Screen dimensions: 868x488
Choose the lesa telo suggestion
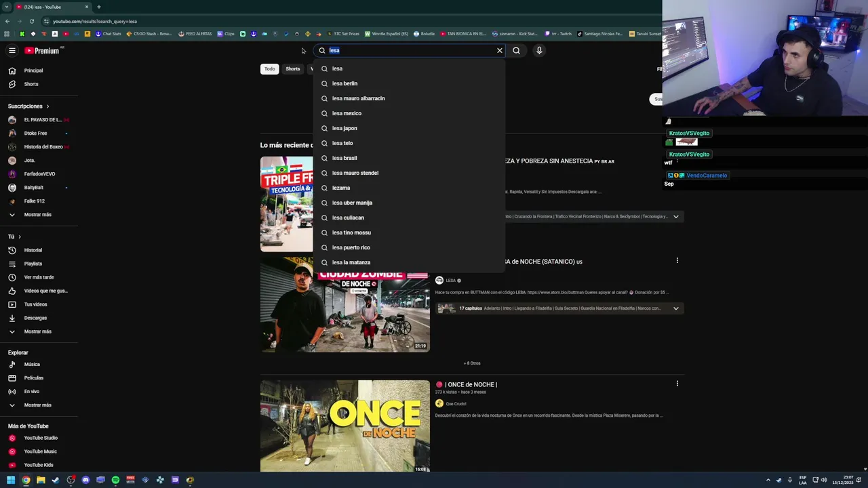(x=410, y=143)
